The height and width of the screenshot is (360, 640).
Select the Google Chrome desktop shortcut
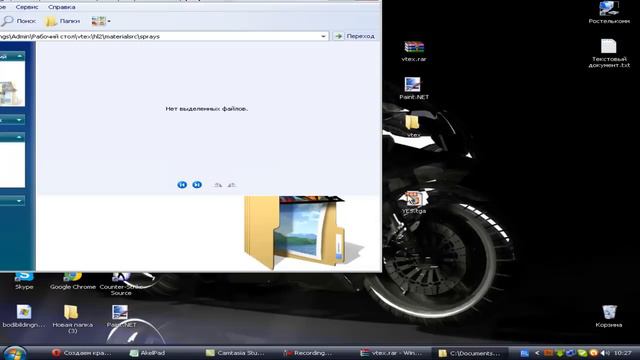coord(73,281)
